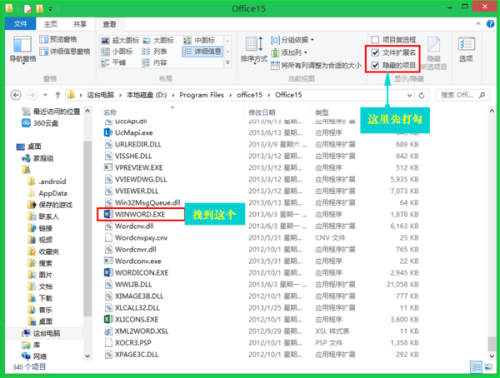Viewport: 500px width, 378px height.
Task: Open the 添加列 dropdown
Action: tap(289, 52)
